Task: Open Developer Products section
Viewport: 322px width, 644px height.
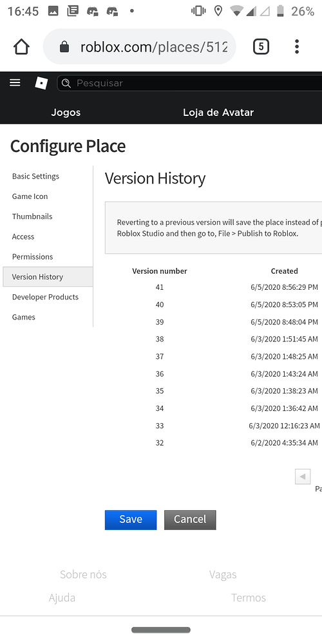Action: pos(45,297)
